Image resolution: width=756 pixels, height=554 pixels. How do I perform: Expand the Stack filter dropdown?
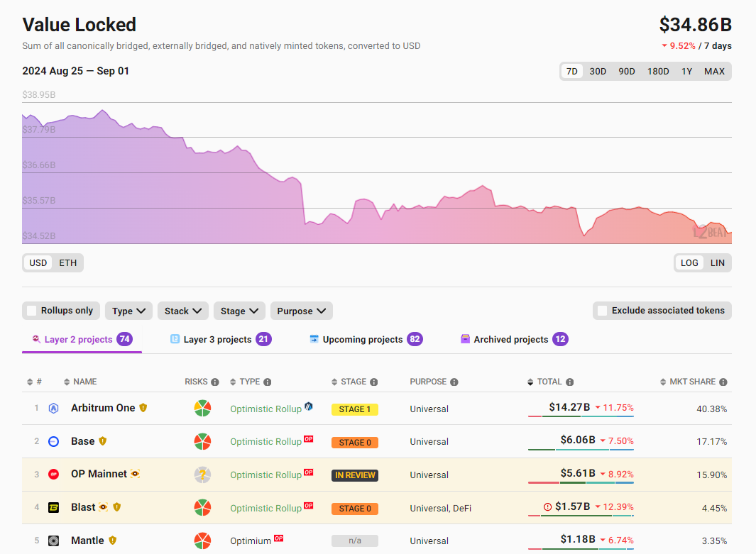[x=182, y=311]
